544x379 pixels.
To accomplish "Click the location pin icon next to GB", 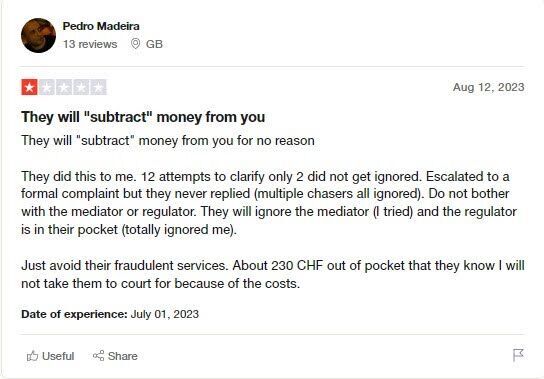I will 135,44.
